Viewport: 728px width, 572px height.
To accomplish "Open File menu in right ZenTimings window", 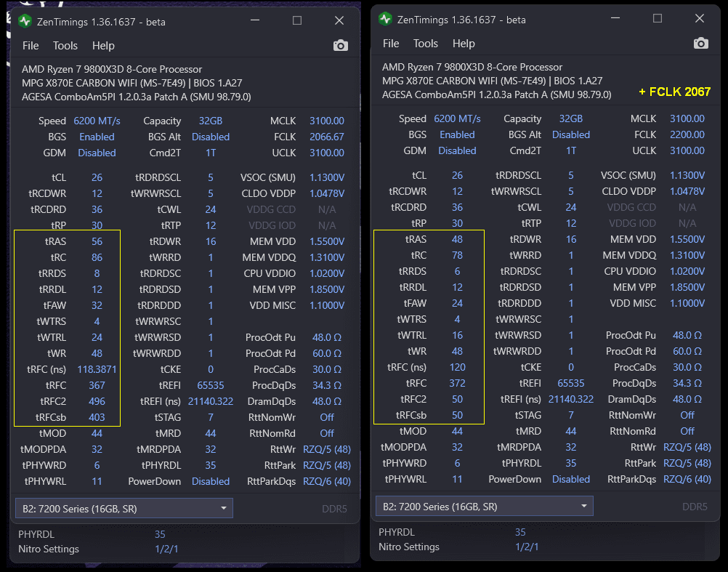I will click(391, 44).
